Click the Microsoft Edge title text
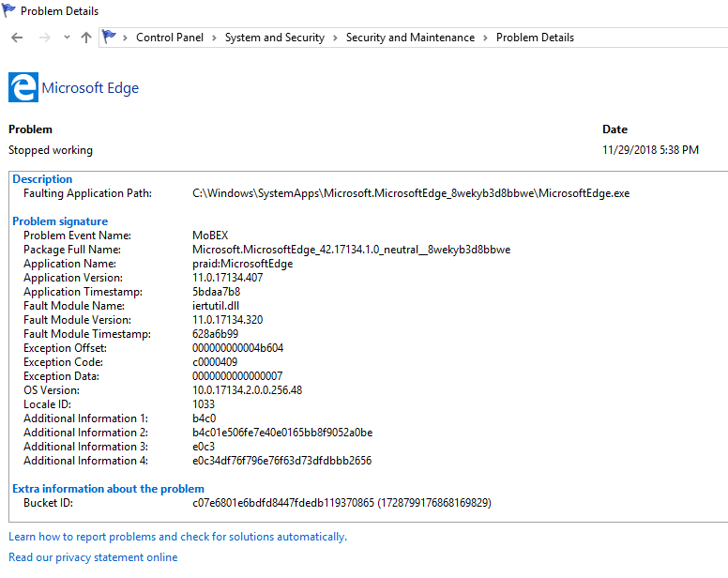The height and width of the screenshot is (578, 728). click(90, 88)
